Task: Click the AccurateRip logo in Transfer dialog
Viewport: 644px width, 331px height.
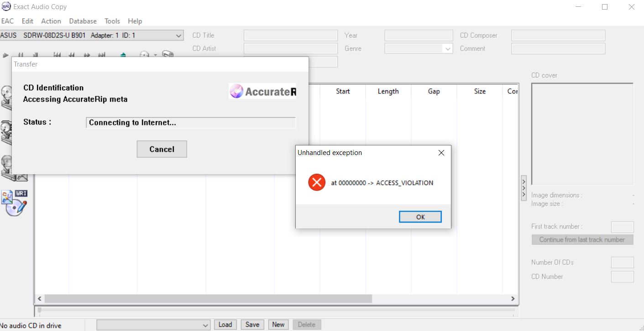Action: (x=262, y=91)
